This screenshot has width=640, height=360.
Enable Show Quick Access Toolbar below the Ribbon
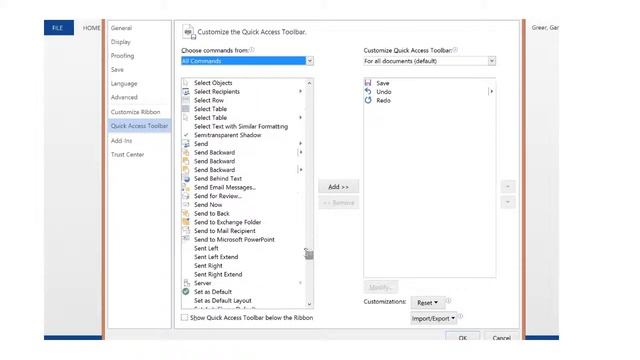(184, 317)
